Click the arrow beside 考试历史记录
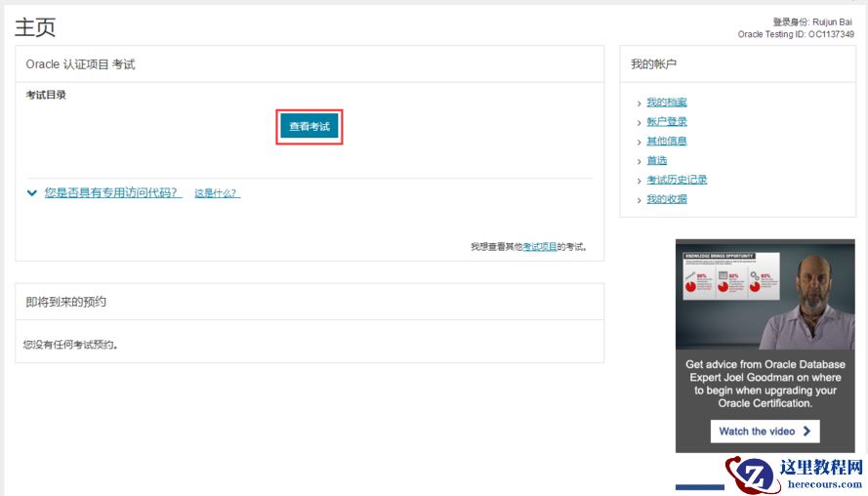 pyautogui.click(x=639, y=181)
